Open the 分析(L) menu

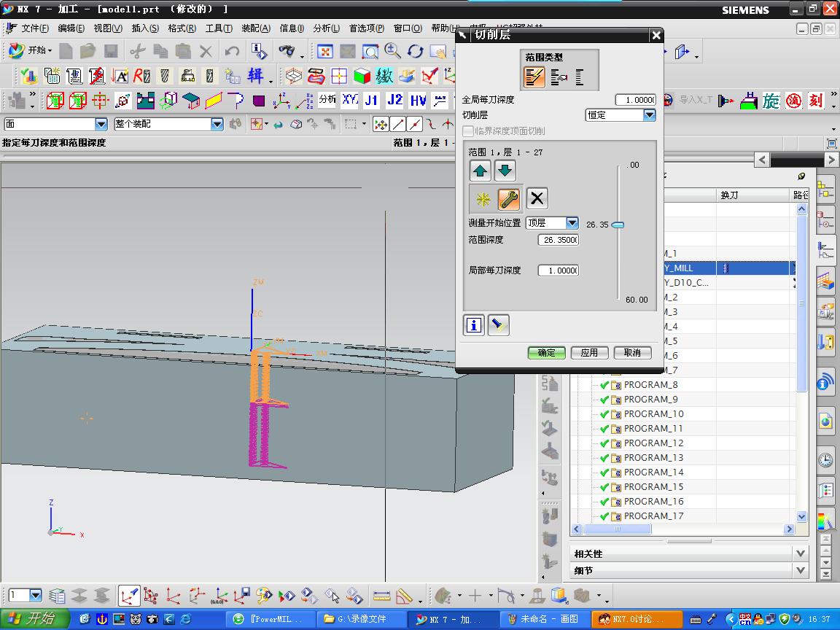point(326,28)
